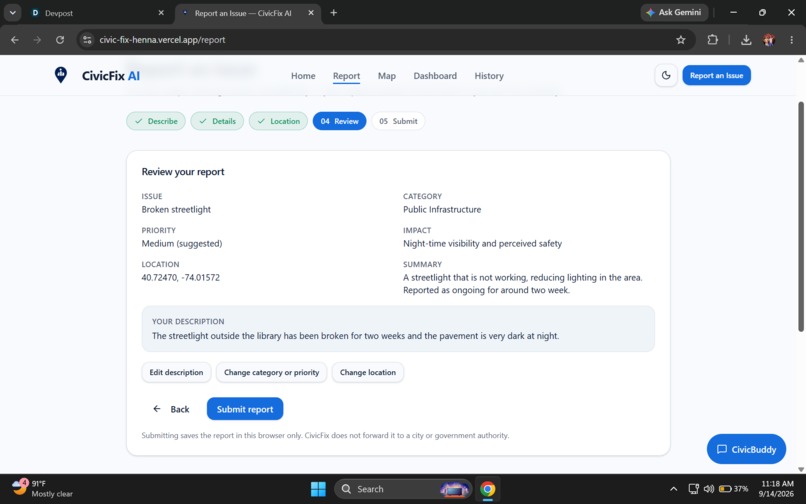Click the 'Public Infrastructure' category value
Screen dimensions: 806x504
pyautogui.click(x=442, y=209)
